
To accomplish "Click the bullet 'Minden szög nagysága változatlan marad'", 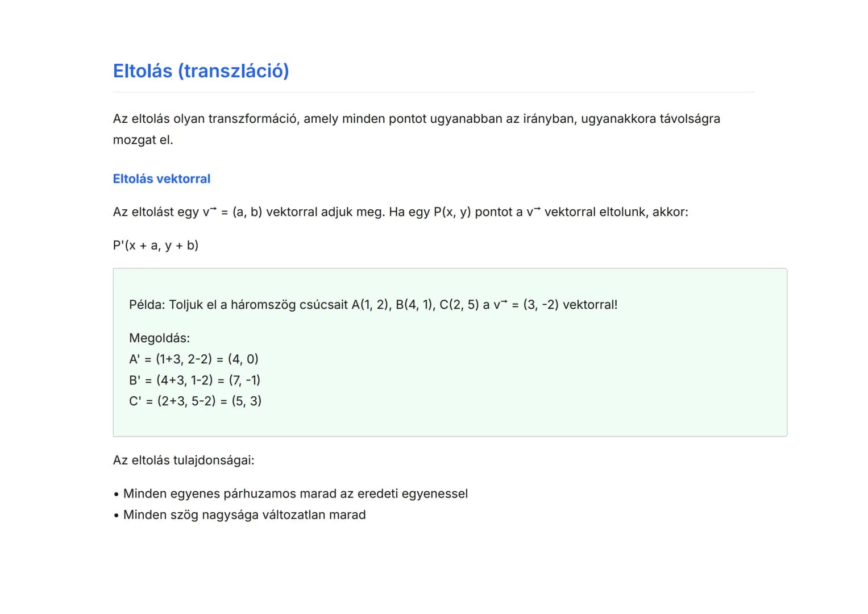I will click(244, 515).
